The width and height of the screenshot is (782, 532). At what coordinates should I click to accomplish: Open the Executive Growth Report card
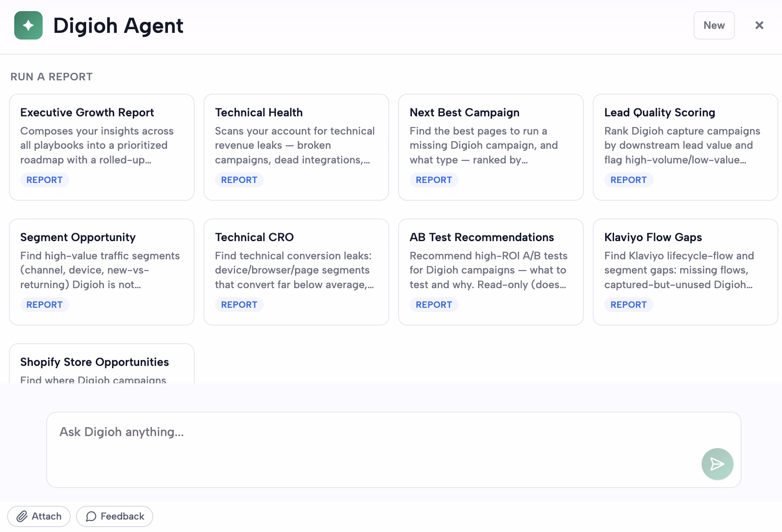click(x=102, y=147)
